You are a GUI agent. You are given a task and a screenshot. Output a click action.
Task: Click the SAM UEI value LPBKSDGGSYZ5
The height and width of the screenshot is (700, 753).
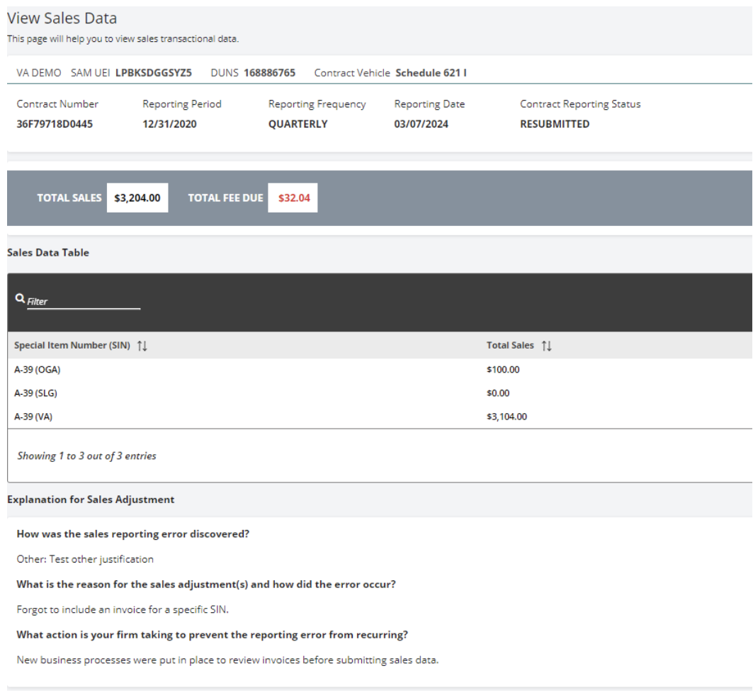coord(153,73)
